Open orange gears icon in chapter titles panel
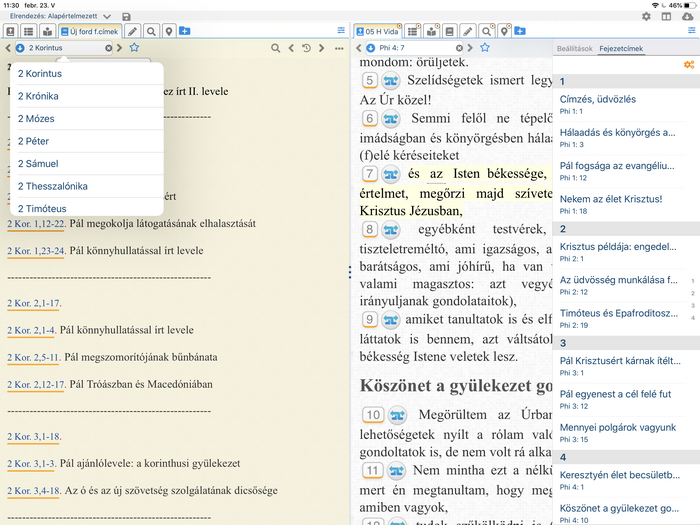 coord(689,65)
